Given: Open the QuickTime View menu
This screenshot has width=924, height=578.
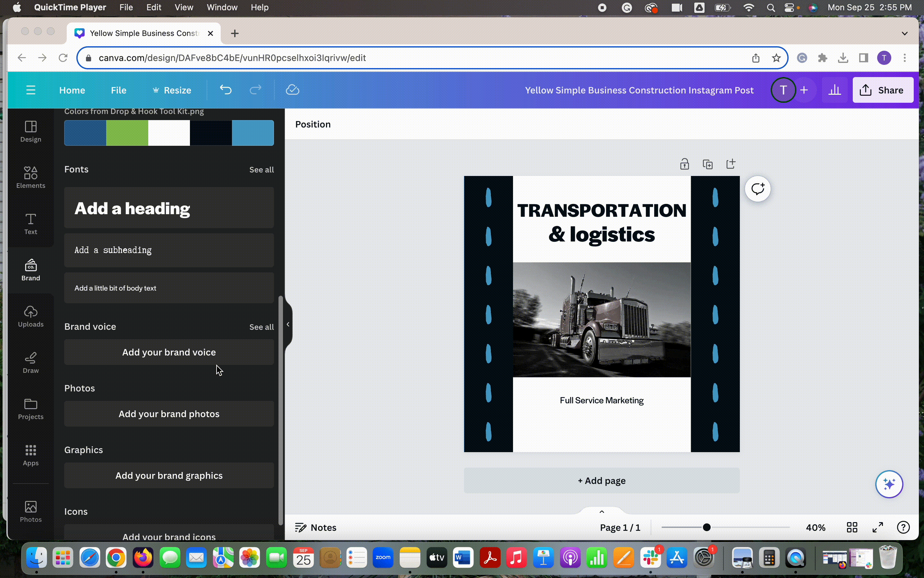Looking at the screenshot, I should tap(184, 7).
